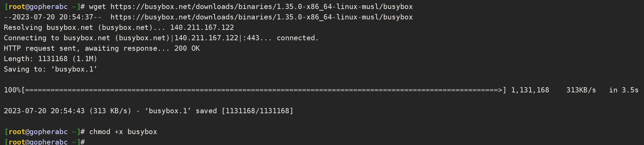644x145 pixels.
Task: Click "root" in the first prompt
Action: pos(17,7)
